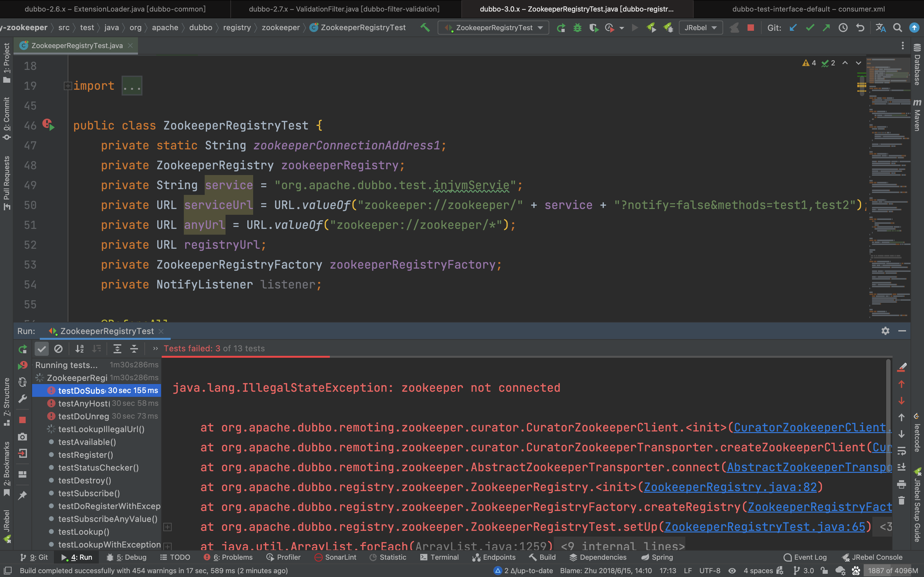Toggle sort alphabetically in test tree
The width and height of the screenshot is (924, 577).
click(x=80, y=348)
